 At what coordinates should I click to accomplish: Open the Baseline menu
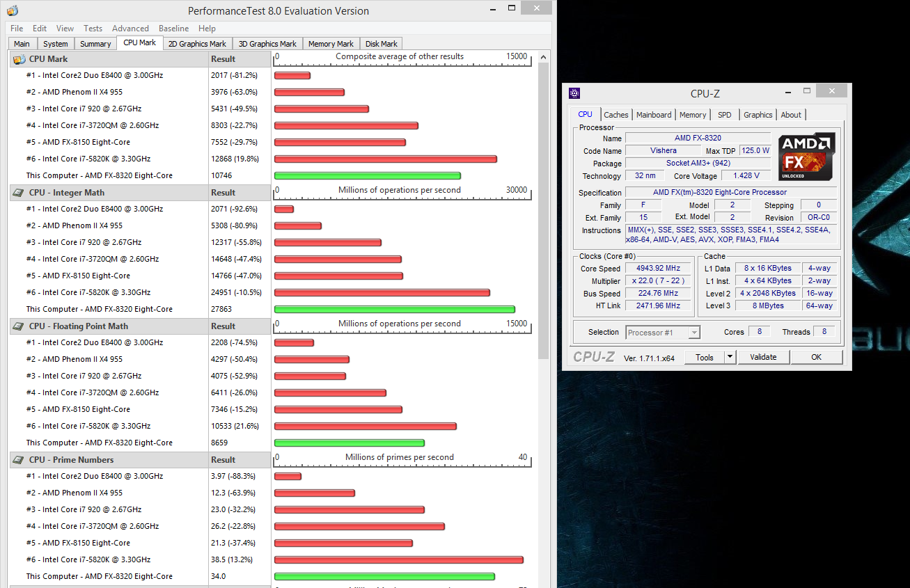tap(173, 29)
